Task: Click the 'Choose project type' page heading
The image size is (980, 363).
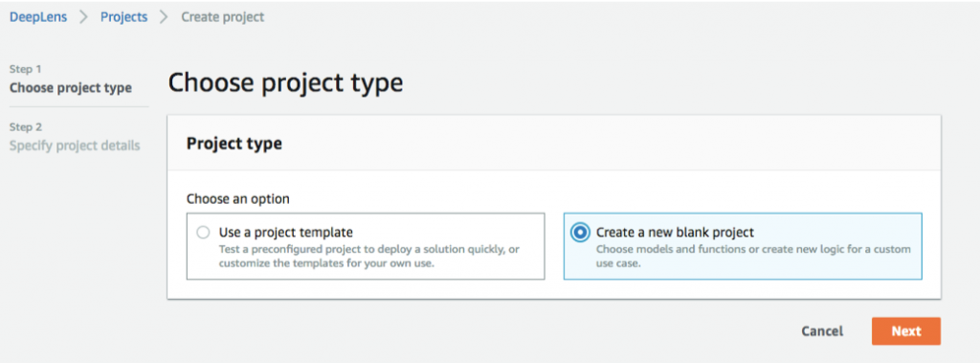Action: click(x=285, y=83)
